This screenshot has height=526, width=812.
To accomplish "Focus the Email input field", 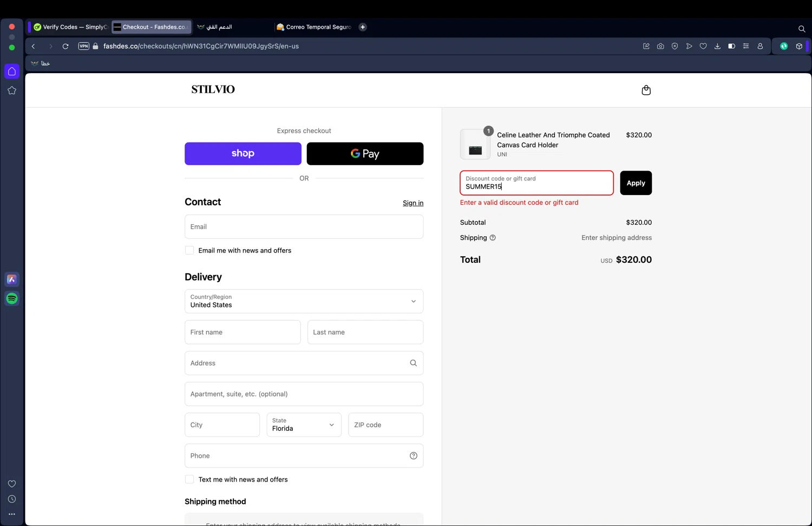I will click(x=304, y=226).
